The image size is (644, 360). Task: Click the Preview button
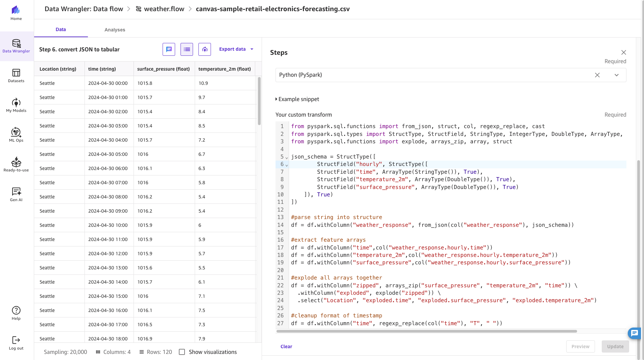click(580, 346)
